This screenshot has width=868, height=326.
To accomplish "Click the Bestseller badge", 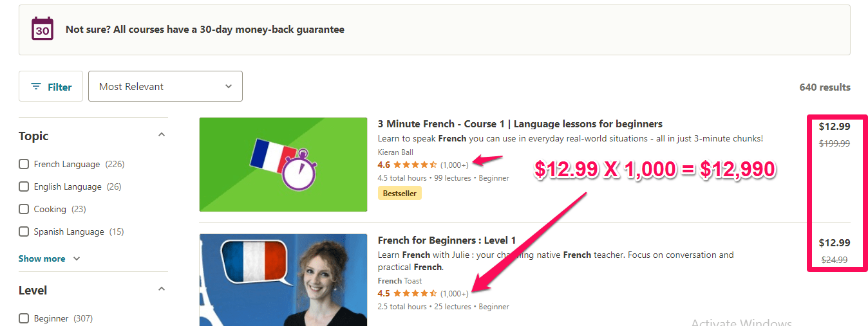I will (x=399, y=193).
